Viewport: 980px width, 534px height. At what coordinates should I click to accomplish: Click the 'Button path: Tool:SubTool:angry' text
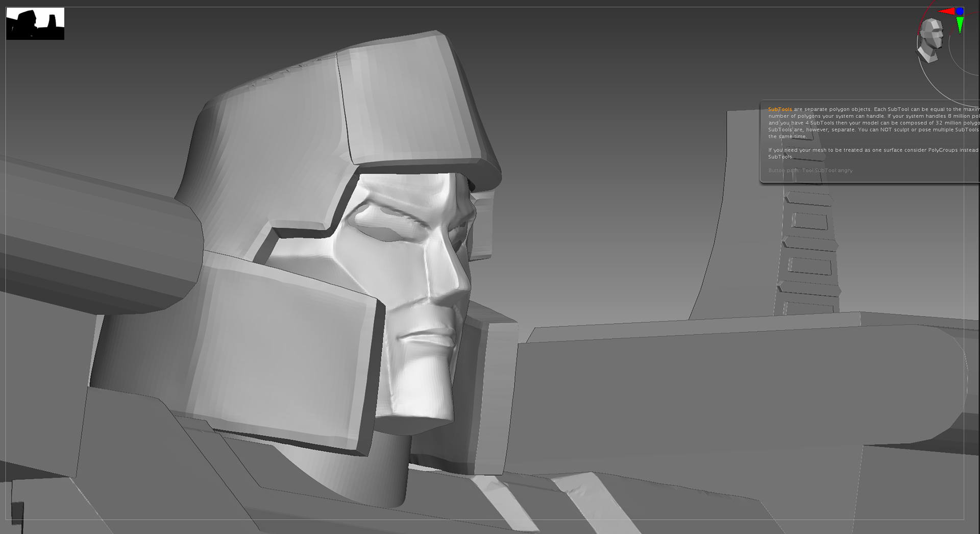pos(810,171)
